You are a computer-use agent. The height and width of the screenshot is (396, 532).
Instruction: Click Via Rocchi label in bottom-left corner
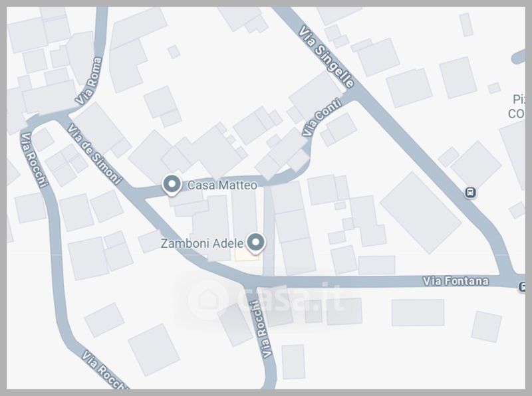104,370
